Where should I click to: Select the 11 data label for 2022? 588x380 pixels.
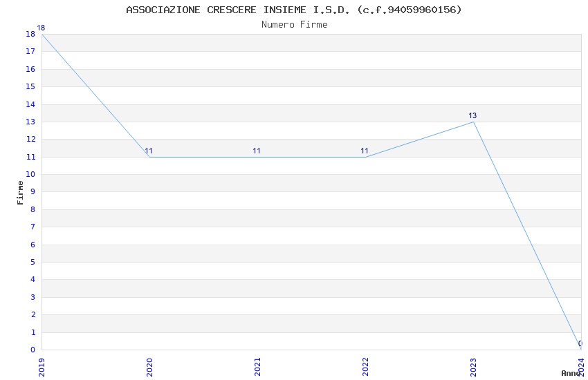(x=365, y=151)
